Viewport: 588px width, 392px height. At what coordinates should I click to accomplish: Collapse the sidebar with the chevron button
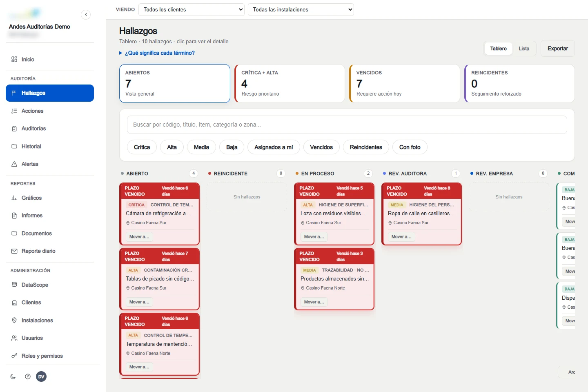pyautogui.click(x=86, y=15)
